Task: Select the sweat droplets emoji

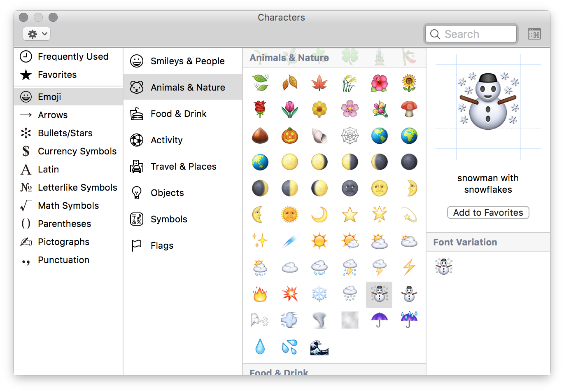Action: [290, 347]
